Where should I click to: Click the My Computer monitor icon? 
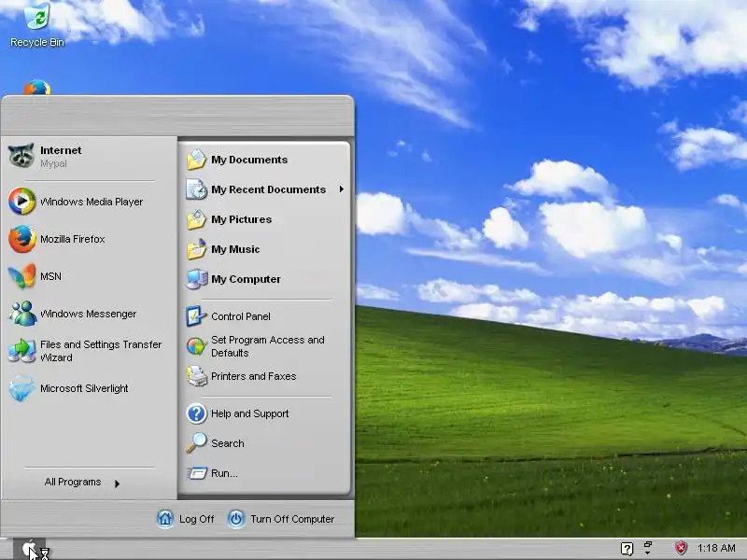pyautogui.click(x=197, y=279)
